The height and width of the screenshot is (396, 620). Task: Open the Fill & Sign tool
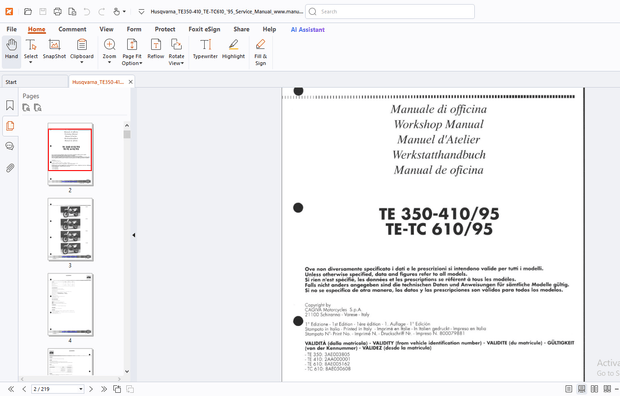tap(261, 51)
